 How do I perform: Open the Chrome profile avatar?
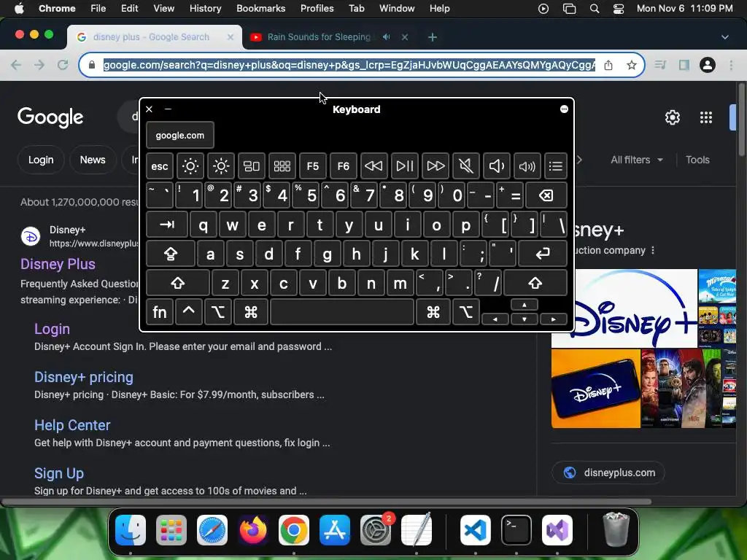[708, 65]
